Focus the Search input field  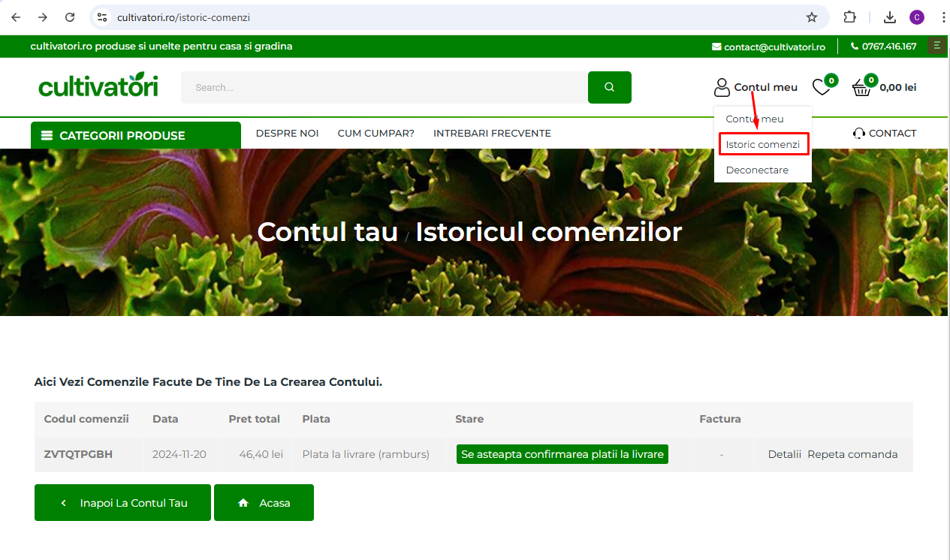pos(385,87)
